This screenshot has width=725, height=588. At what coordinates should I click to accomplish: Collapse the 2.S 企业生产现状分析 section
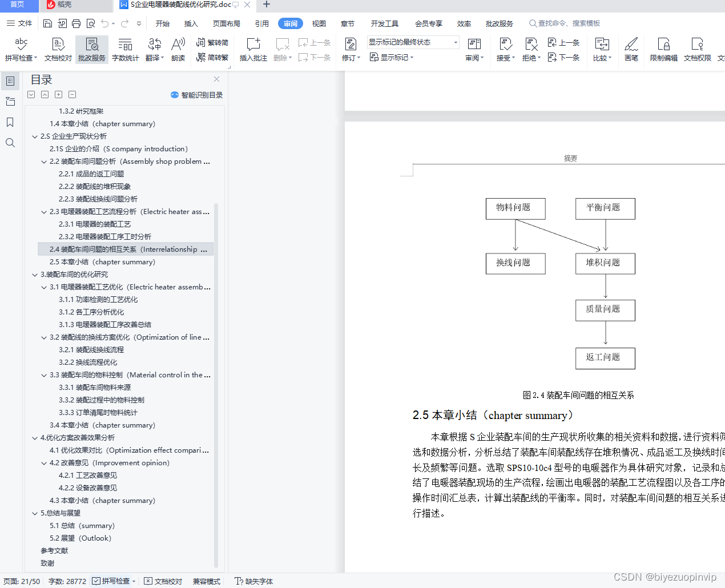point(35,136)
